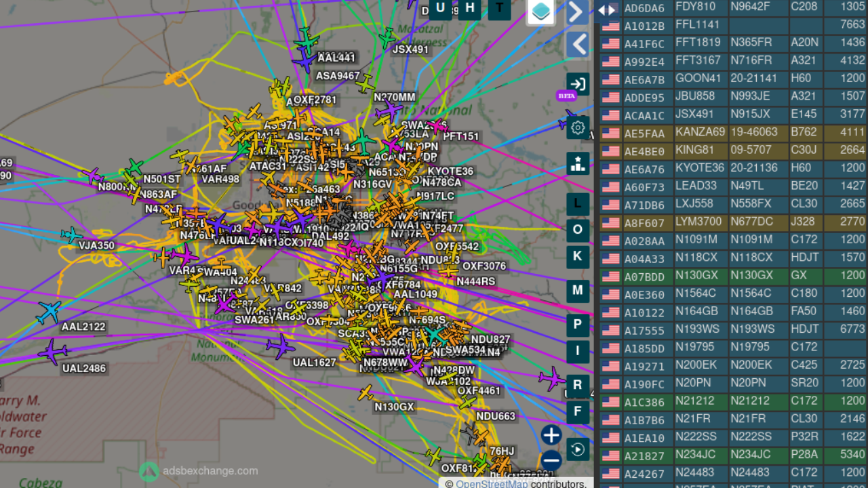Click hex code A19271 in table
The image size is (868, 488).
(x=644, y=366)
